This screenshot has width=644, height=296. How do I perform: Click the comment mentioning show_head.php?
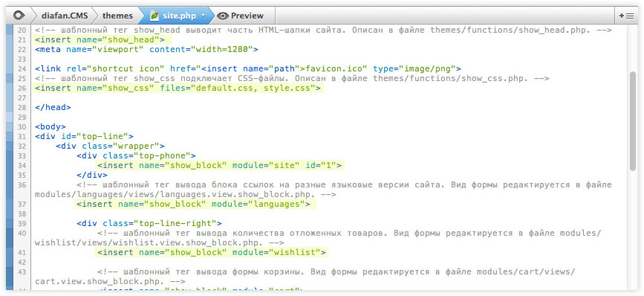point(323,30)
